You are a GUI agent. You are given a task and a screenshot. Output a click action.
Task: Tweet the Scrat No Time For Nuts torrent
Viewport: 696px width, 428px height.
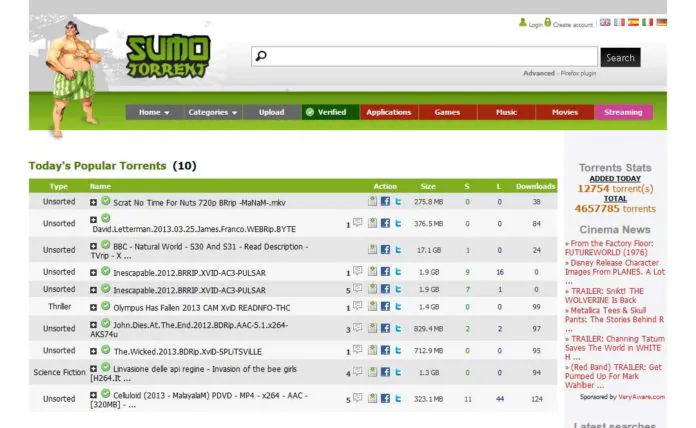pyautogui.click(x=398, y=201)
